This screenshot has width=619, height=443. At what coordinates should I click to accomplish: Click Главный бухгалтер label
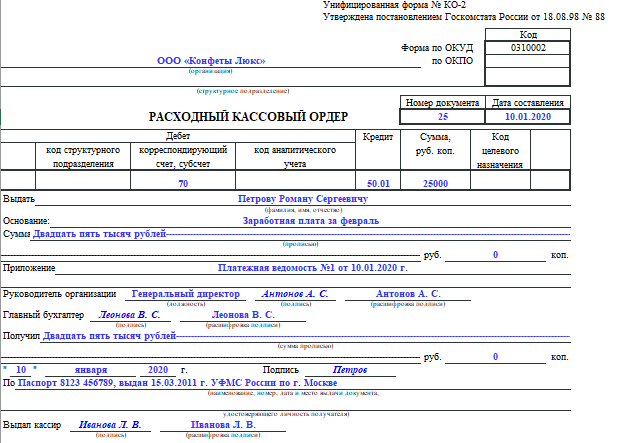tap(43, 315)
